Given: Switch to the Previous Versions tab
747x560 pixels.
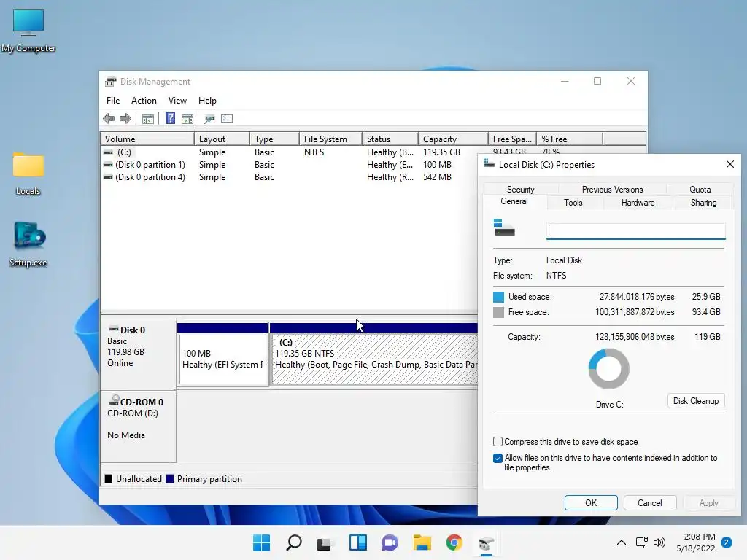Looking at the screenshot, I should 612,189.
